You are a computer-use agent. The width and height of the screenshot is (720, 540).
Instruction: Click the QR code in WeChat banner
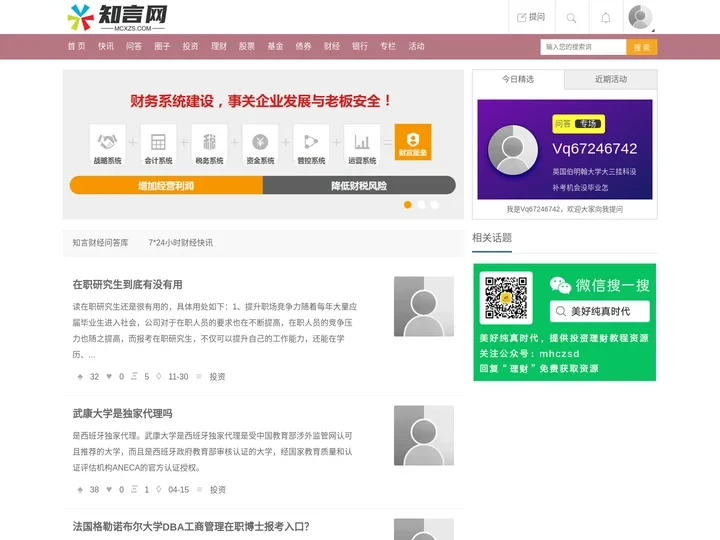(506, 298)
